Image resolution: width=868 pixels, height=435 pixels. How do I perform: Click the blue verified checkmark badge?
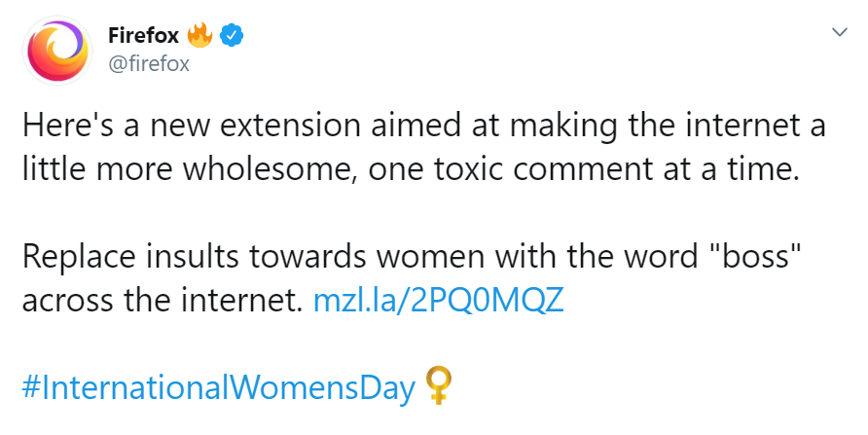[232, 35]
